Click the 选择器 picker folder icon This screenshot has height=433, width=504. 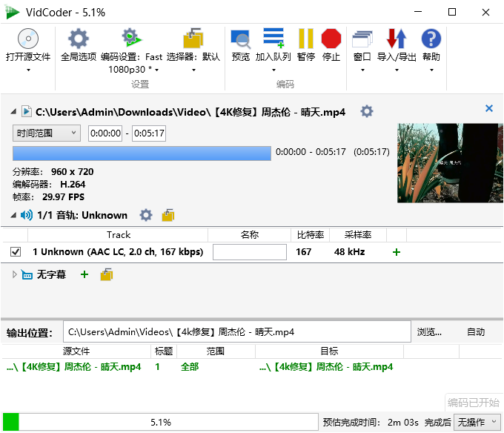(193, 38)
